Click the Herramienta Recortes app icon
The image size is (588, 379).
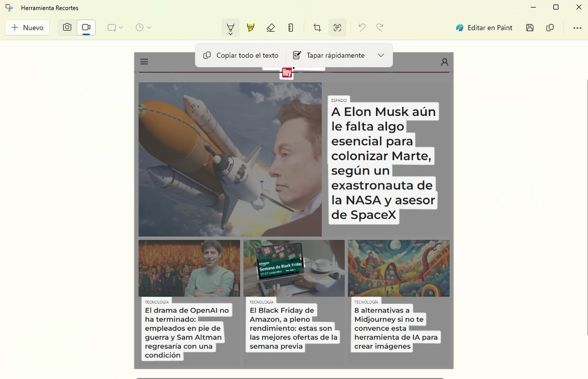(x=9, y=8)
